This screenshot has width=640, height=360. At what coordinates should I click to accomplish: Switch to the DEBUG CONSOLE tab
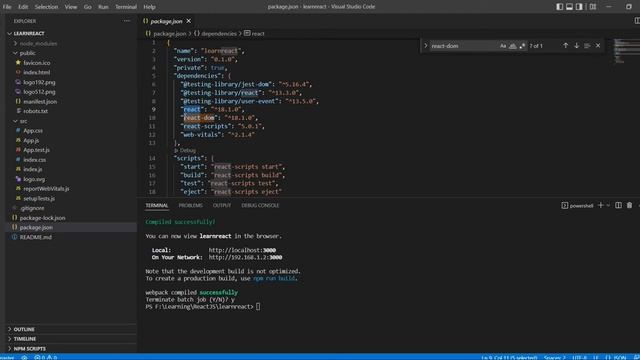pyautogui.click(x=260, y=205)
